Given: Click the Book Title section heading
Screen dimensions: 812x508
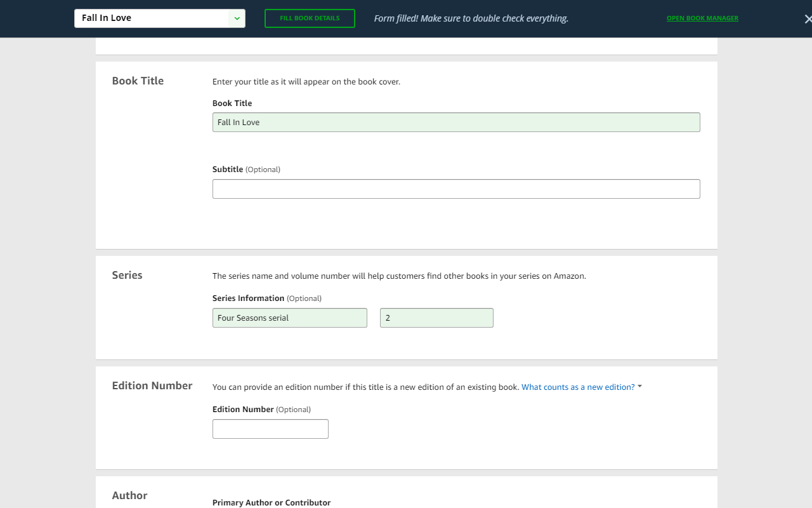Looking at the screenshot, I should pyautogui.click(x=138, y=81).
